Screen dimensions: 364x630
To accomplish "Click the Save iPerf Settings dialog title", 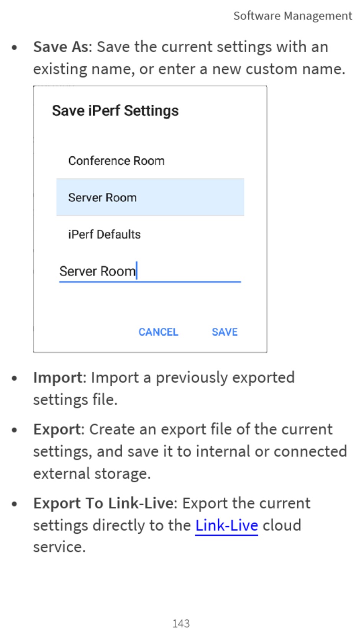I will (115, 111).
